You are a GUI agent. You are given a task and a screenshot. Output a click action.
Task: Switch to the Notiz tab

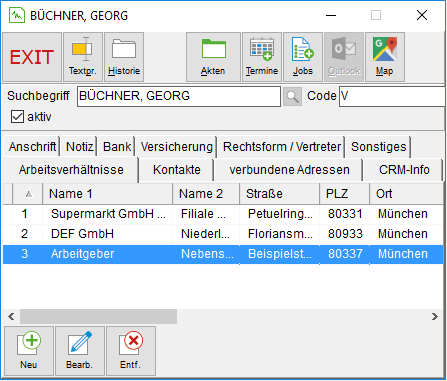(79, 146)
